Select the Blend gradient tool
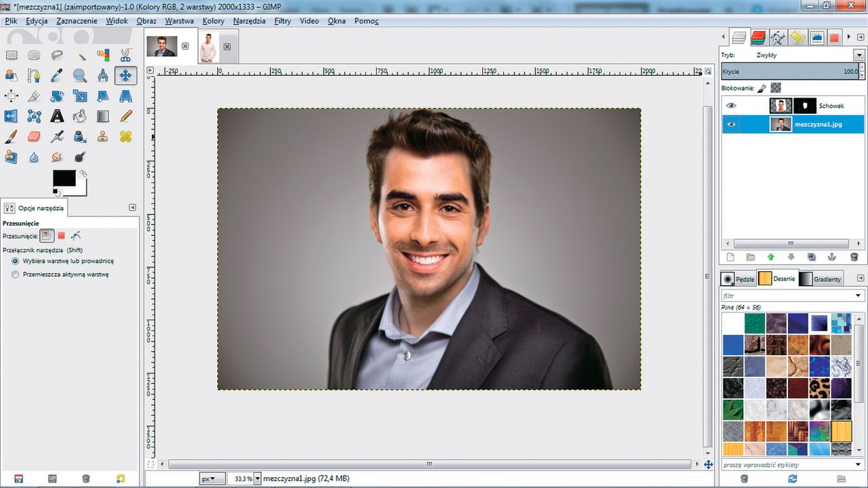 (x=102, y=116)
